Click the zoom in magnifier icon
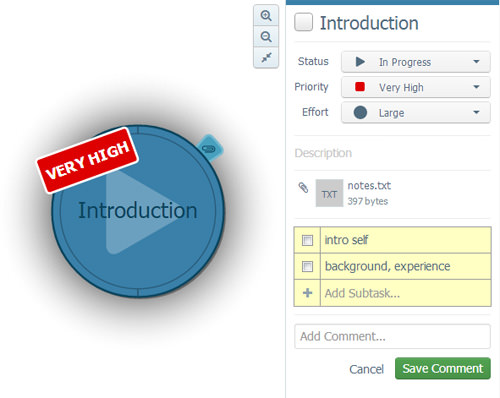500x398 pixels. 266,16
